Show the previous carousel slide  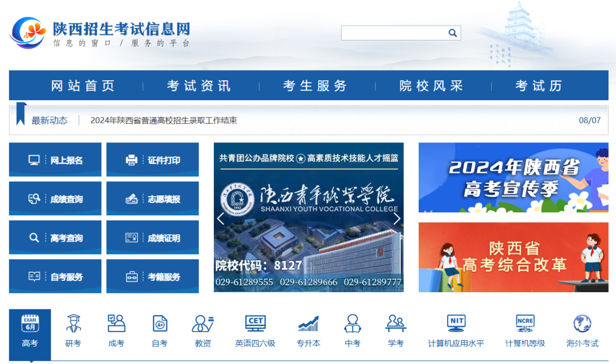(221, 219)
